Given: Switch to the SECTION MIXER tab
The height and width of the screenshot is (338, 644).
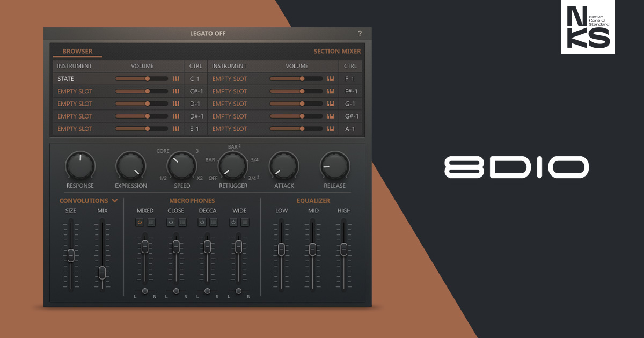Looking at the screenshot, I should pos(338,51).
